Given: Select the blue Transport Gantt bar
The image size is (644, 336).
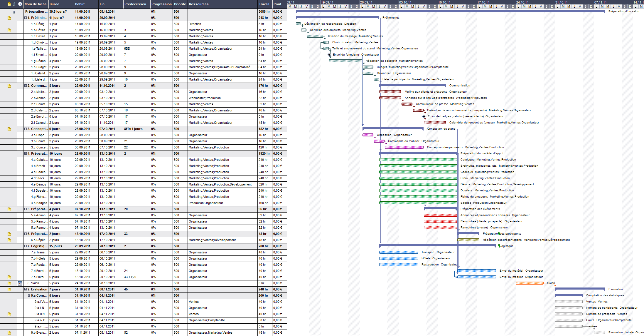Looking at the screenshot, I should [x=399, y=252].
